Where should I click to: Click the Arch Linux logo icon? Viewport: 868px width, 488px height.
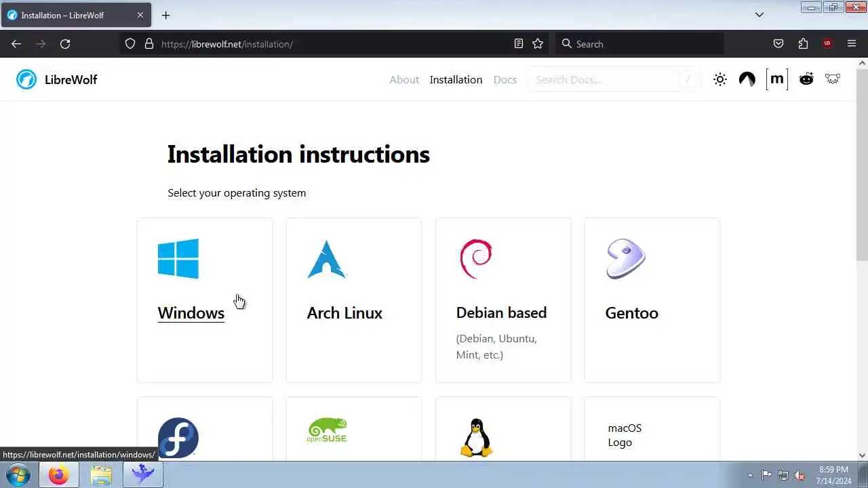point(327,259)
